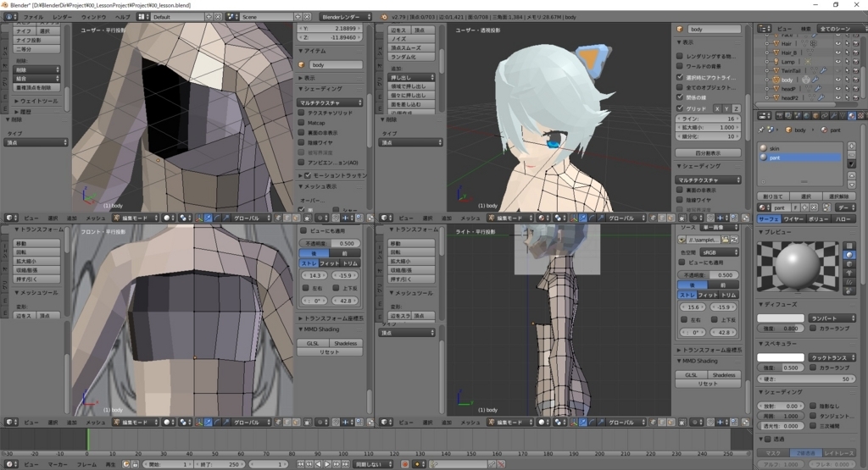Unlink pant material with X icon
The height and width of the screenshot is (470, 868).
tap(814, 207)
